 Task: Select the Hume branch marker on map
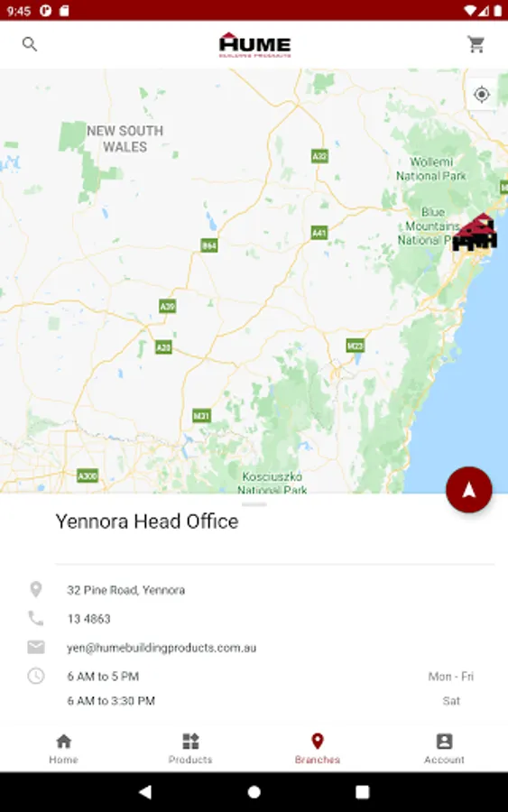(x=476, y=233)
